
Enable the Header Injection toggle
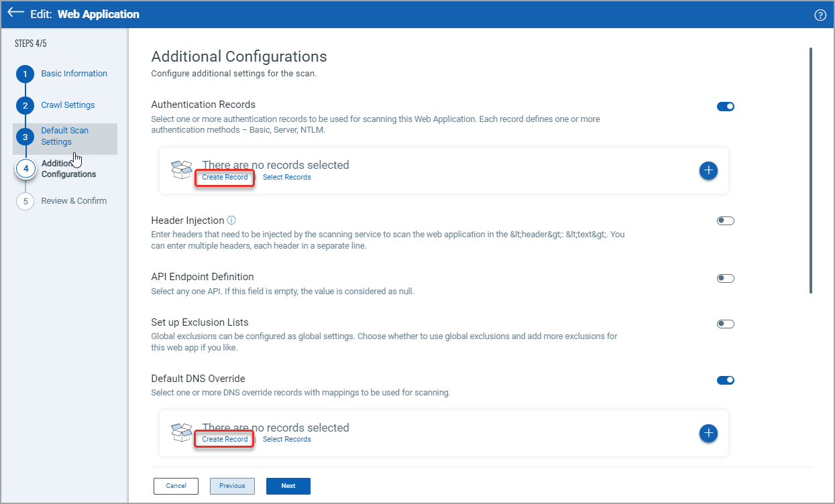point(725,220)
